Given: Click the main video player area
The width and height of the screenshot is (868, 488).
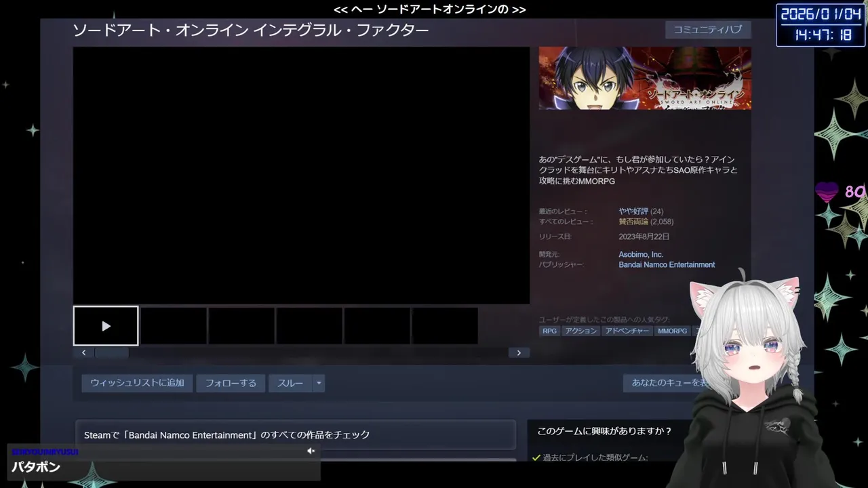Looking at the screenshot, I should coord(301,175).
